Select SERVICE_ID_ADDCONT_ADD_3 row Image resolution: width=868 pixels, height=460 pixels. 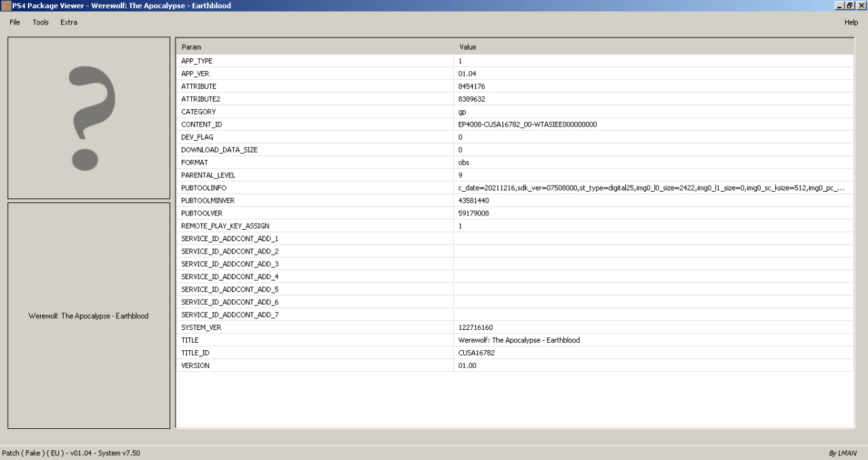coord(515,264)
